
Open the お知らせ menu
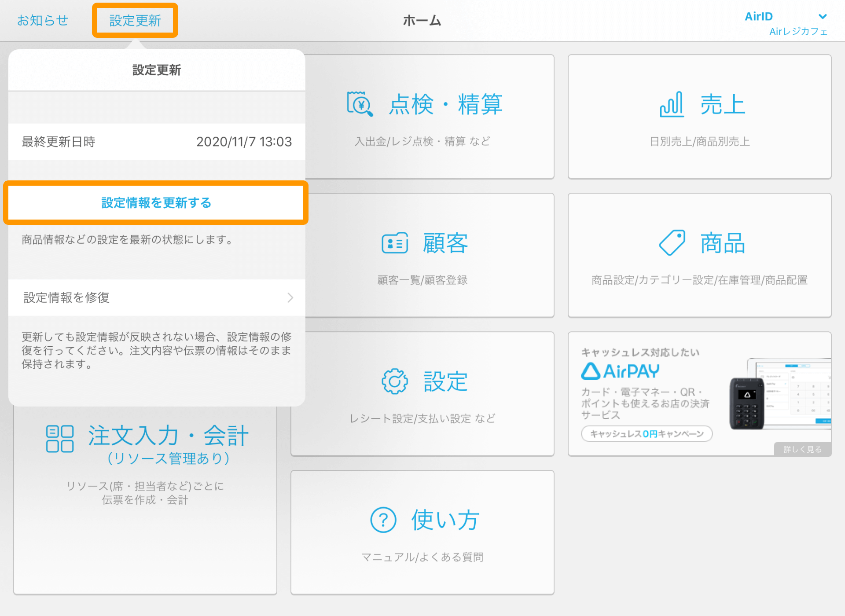point(42,20)
